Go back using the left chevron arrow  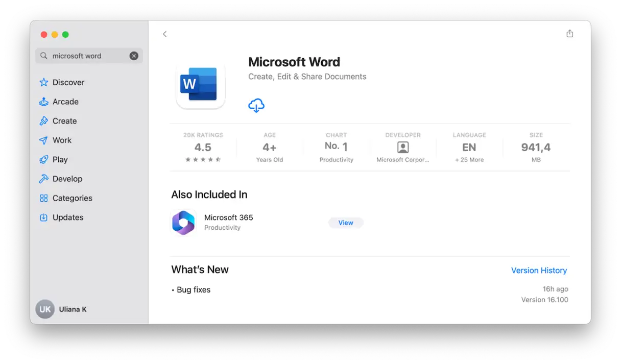click(164, 34)
